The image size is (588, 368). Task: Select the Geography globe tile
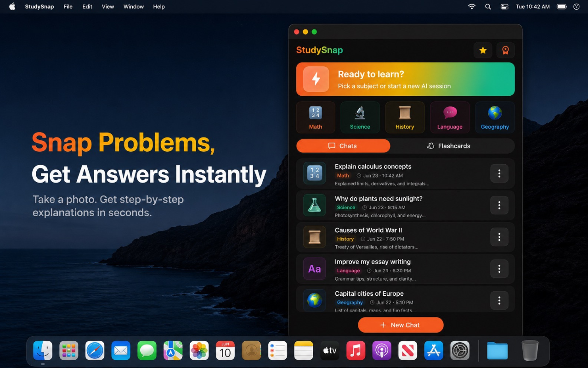point(495,117)
